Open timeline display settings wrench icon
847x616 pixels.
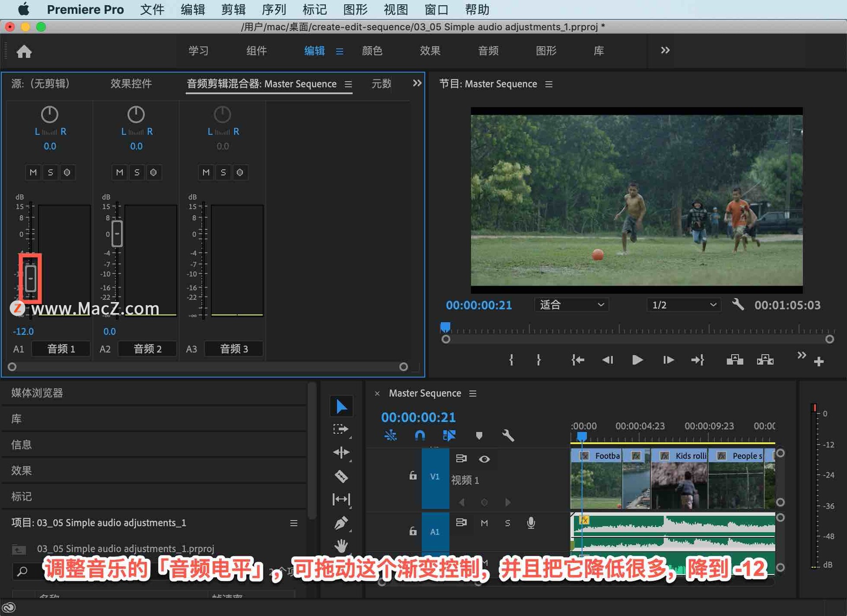(x=508, y=436)
